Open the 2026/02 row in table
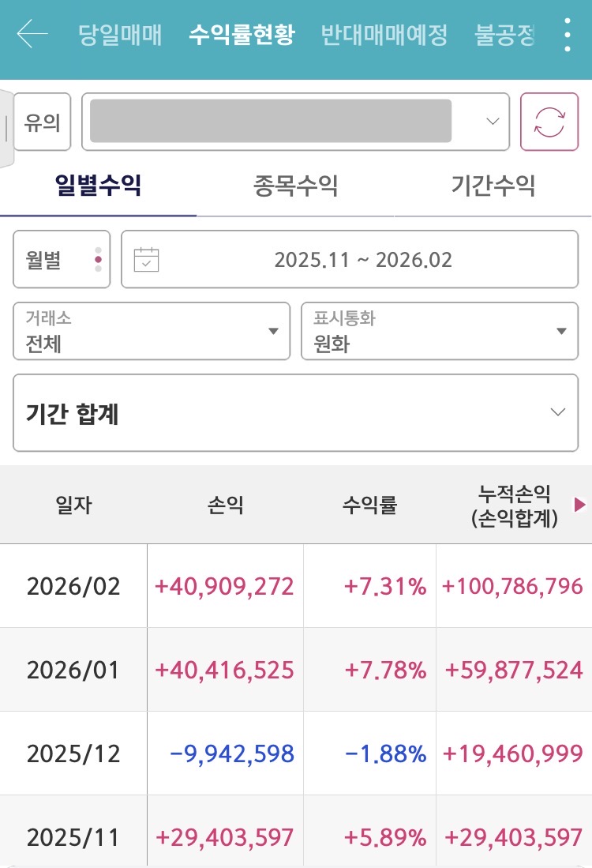The height and width of the screenshot is (868, 592). click(x=295, y=586)
